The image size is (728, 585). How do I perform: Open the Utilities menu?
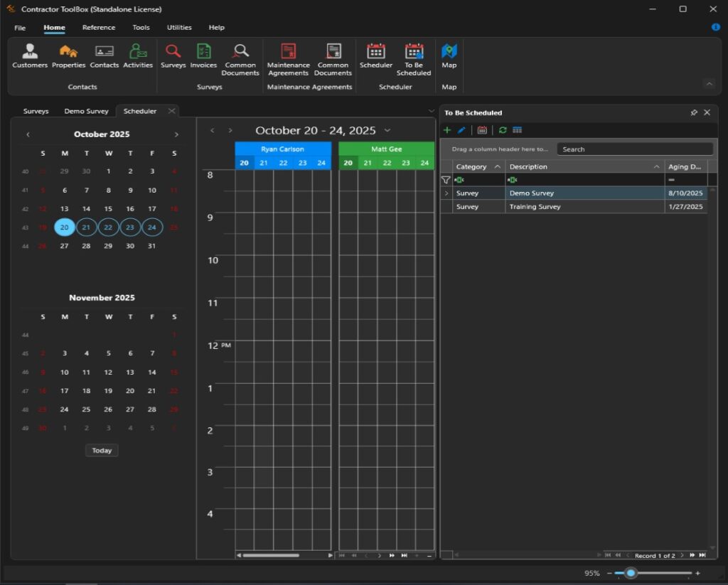coord(178,27)
